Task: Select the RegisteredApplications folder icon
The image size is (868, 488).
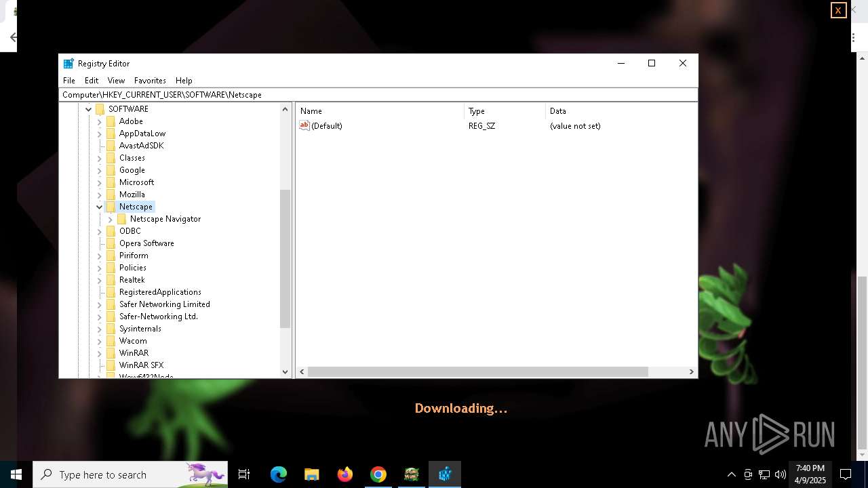Action: click(x=111, y=292)
